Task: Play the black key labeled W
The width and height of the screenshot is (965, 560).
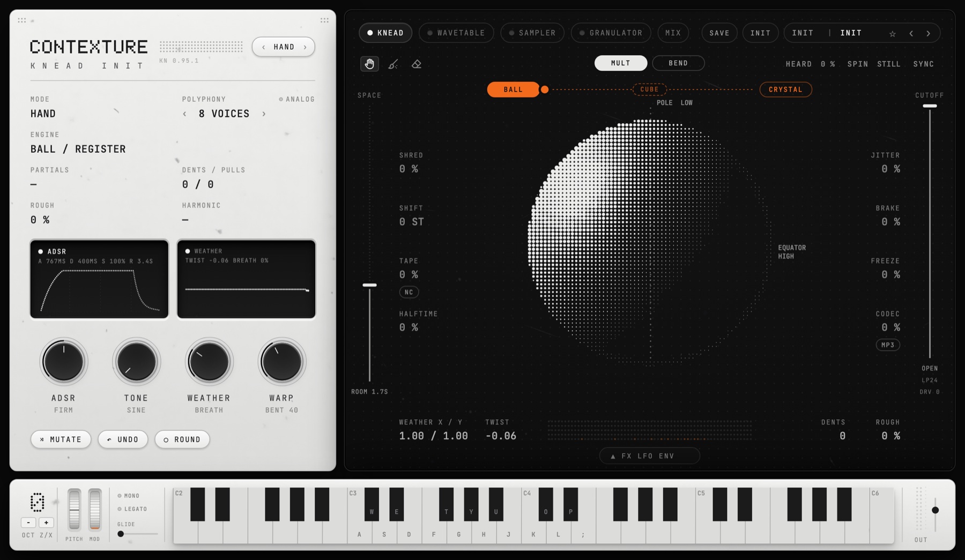Action: click(372, 504)
